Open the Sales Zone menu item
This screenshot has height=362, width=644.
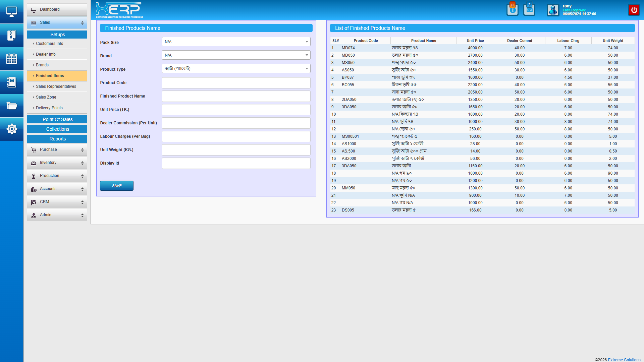point(46,97)
